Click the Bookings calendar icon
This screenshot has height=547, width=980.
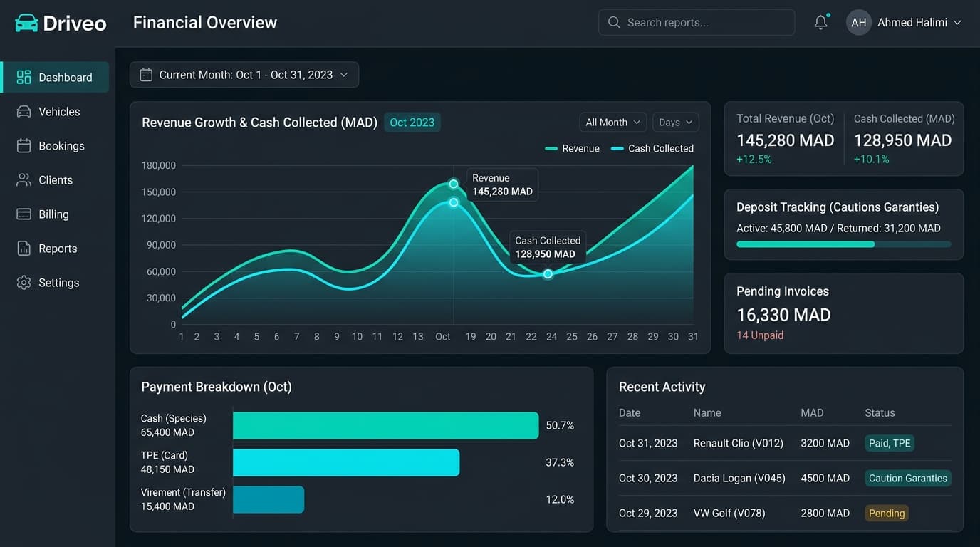click(24, 145)
